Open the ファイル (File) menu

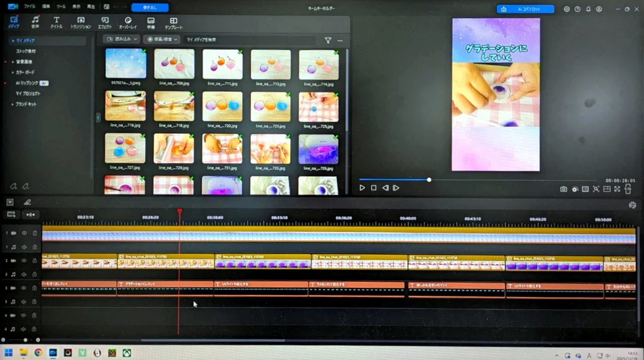click(30, 6)
